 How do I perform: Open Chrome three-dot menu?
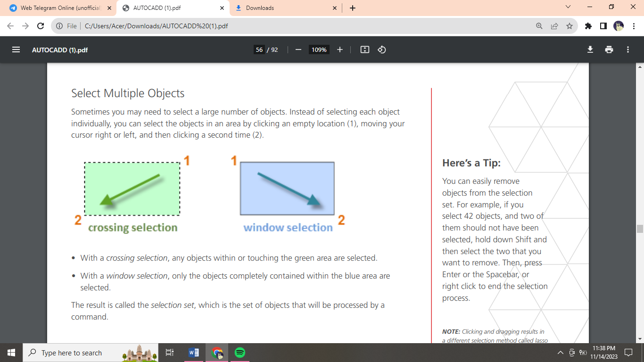pos(633,26)
